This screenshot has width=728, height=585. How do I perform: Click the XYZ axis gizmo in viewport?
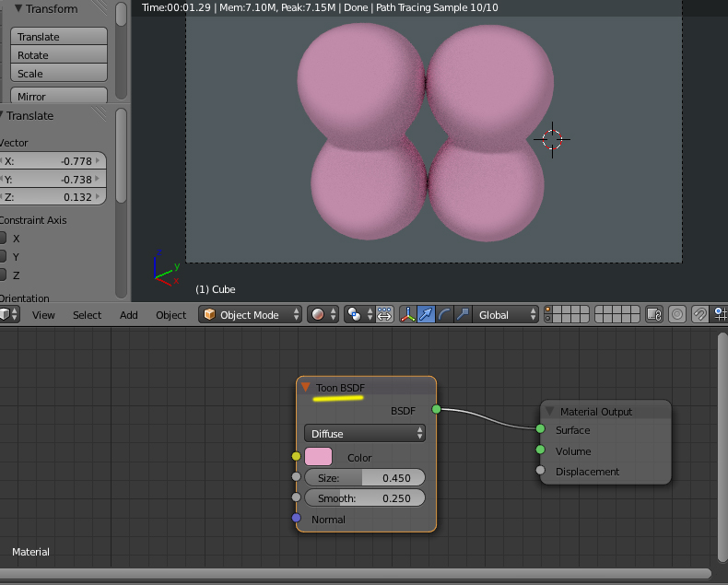(x=166, y=268)
